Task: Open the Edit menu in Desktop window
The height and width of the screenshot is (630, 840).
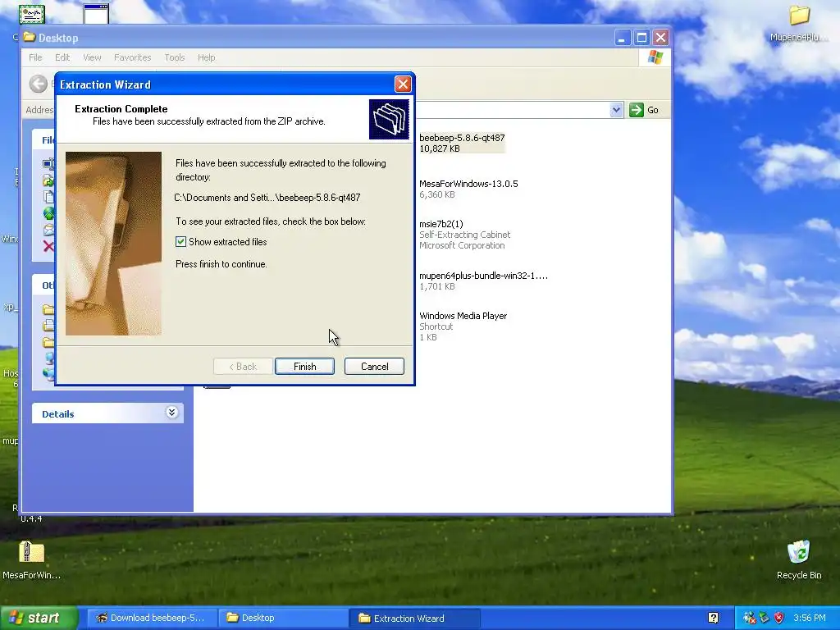Action: coord(62,57)
